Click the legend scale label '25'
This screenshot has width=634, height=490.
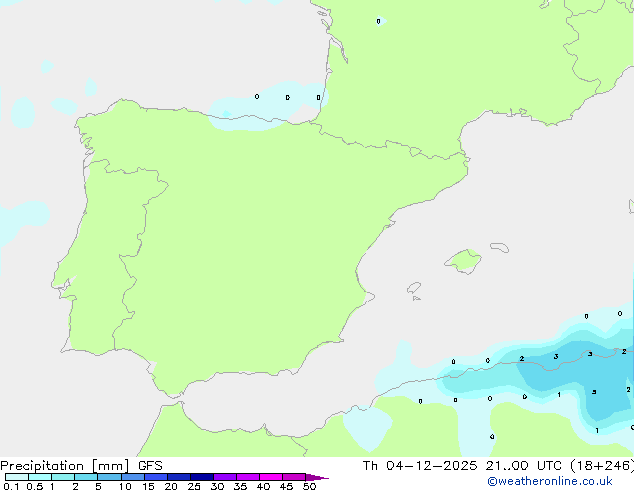tap(194, 486)
